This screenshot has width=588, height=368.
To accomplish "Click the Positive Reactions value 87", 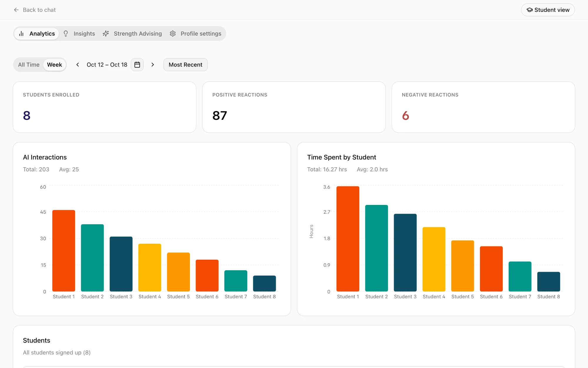I will [x=220, y=115].
